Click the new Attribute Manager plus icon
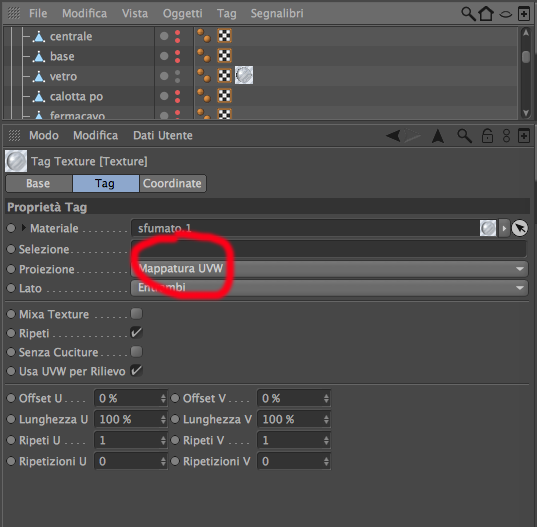This screenshot has width=537, height=527. (524, 136)
